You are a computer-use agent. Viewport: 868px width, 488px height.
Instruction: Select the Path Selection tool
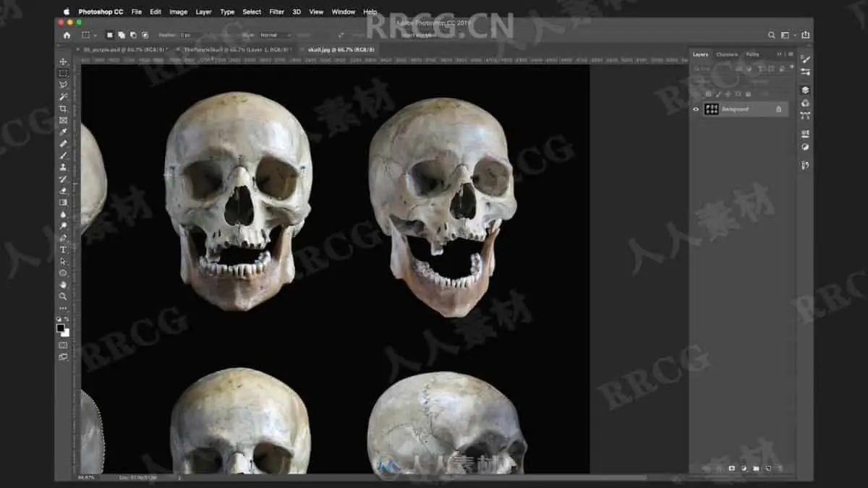tap(64, 261)
